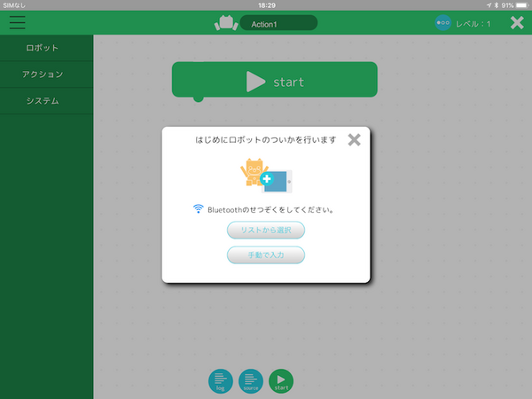
Task: Open the hamburger menu
Action: click(17, 23)
